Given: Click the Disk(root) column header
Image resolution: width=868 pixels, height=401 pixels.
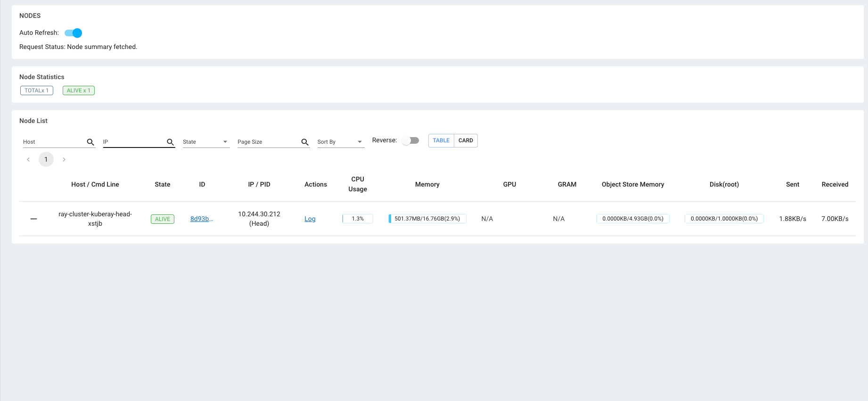Looking at the screenshot, I should click(724, 184).
